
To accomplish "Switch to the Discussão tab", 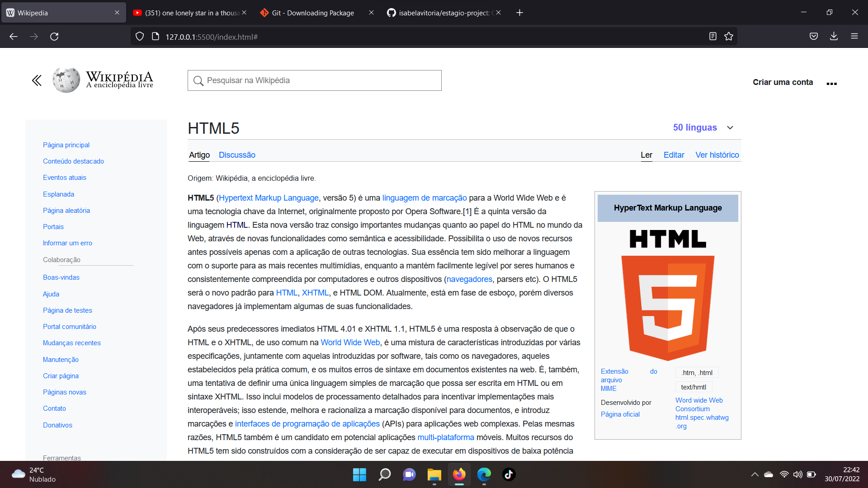I will coord(236,155).
